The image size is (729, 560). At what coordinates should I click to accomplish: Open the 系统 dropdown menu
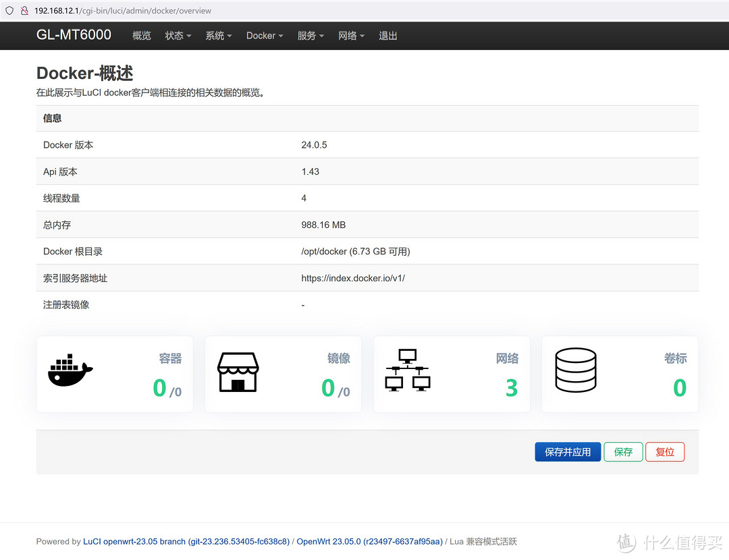219,36
